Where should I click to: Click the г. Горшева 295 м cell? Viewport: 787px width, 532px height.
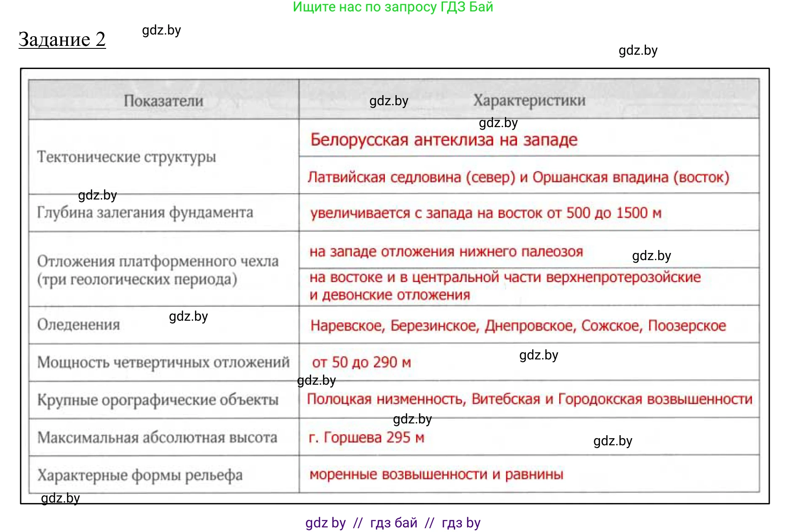(366, 438)
